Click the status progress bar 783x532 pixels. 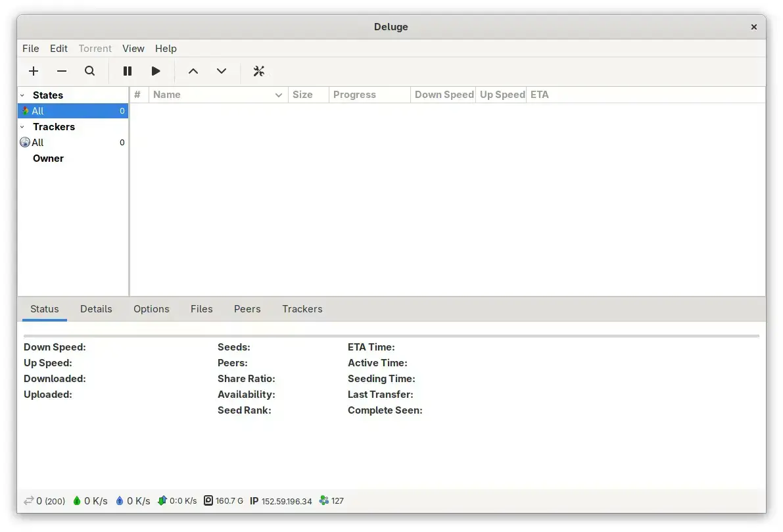[x=391, y=336]
